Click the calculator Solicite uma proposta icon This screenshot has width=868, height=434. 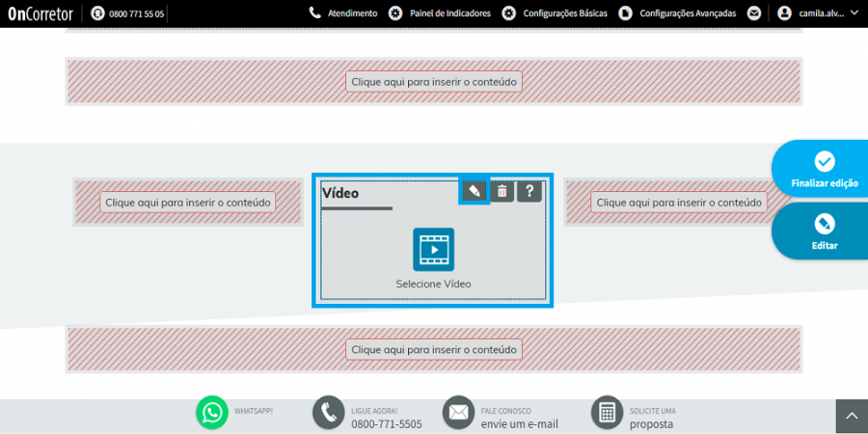[x=608, y=413]
